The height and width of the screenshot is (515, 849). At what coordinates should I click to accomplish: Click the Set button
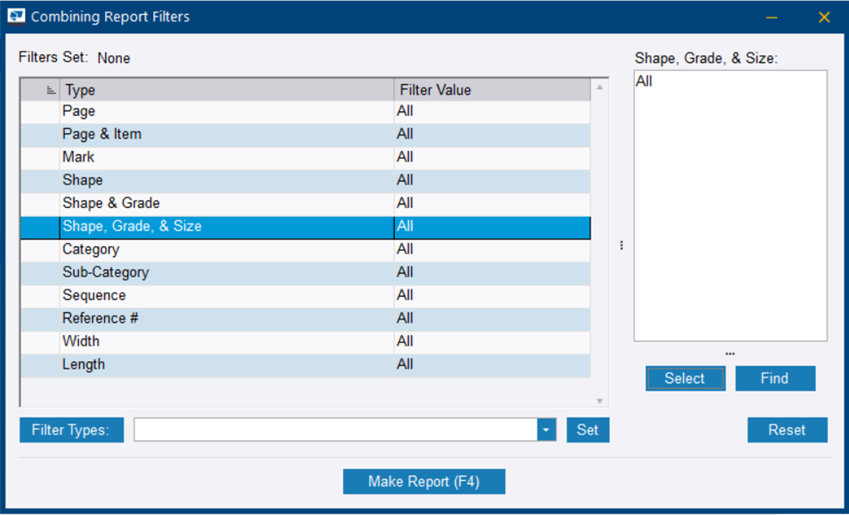(x=588, y=430)
